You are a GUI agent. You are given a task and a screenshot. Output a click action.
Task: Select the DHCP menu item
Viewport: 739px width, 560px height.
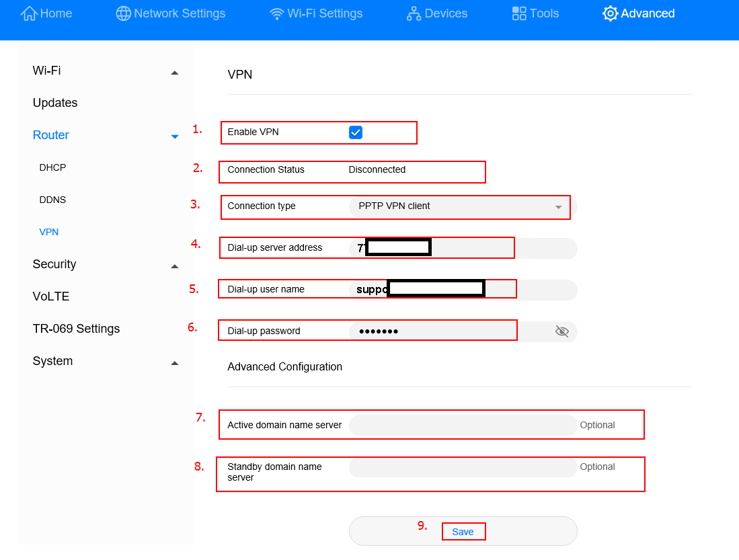pyautogui.click(x=52, y=167)
